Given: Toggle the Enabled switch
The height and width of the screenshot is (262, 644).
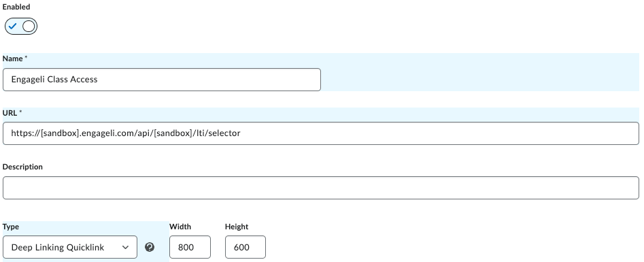Looking at the screenshot, I should pos(21,27).
